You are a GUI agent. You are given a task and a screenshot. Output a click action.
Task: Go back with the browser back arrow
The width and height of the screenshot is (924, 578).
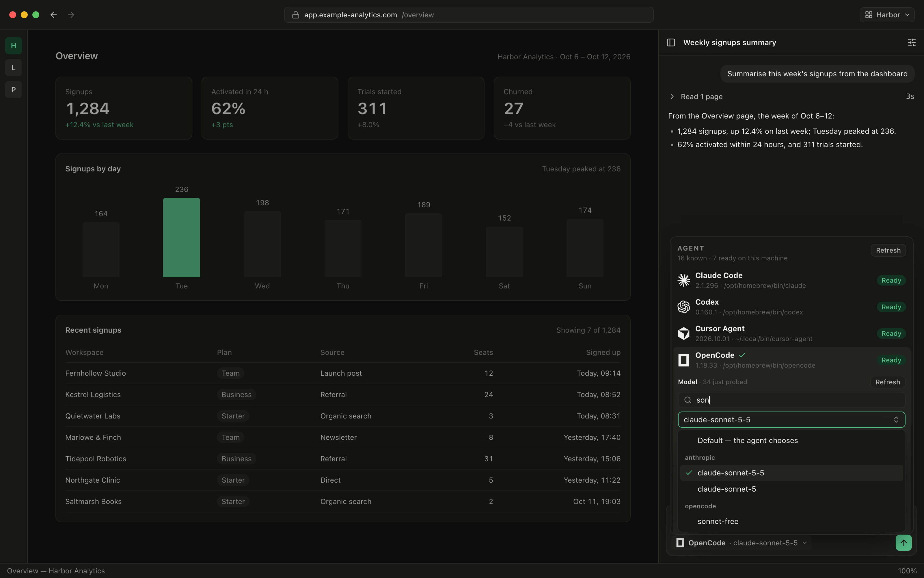pos(53,15)
